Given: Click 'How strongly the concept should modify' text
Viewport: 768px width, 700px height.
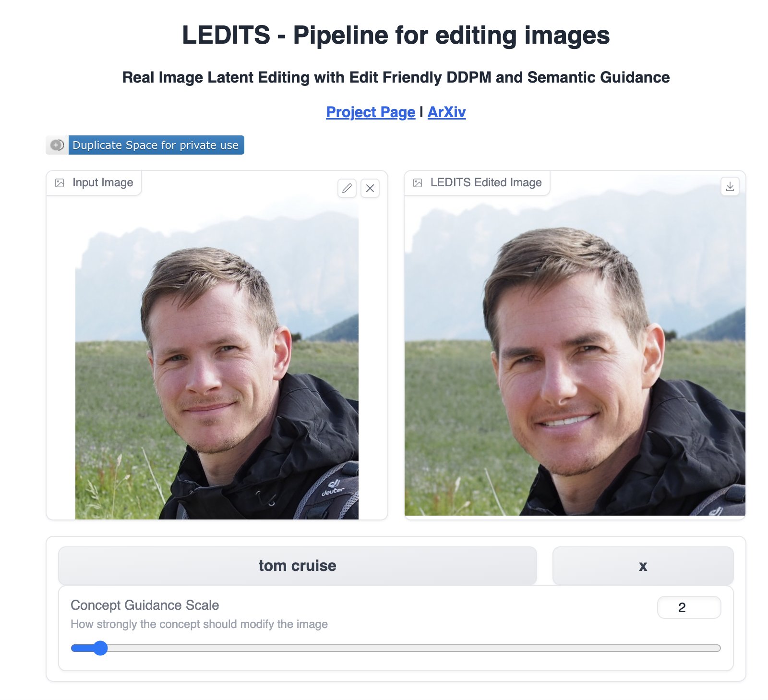Looking at the screenshot, I should tap(199, 624).
